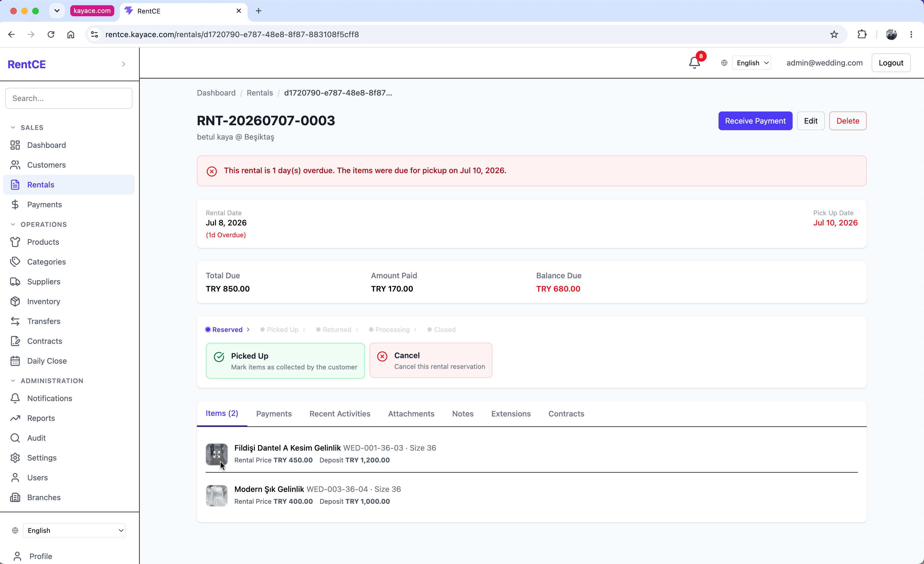Image resolution: width=924 pixels, height=564 pixels.
Task: Click the Categories tag icon
Action: click(15, 262)
